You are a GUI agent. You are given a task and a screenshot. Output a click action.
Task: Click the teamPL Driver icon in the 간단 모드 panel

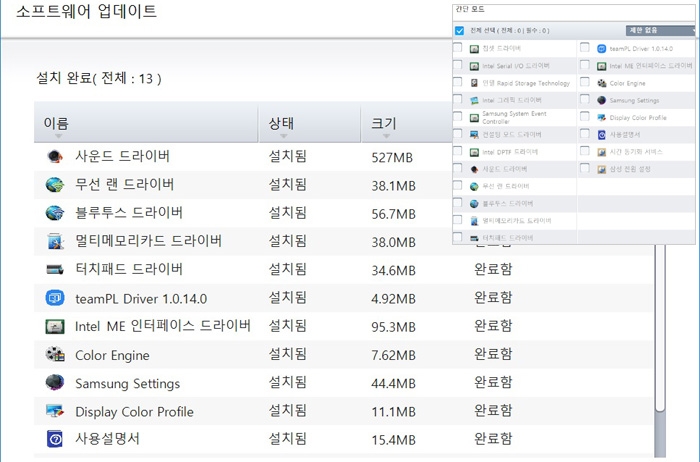pos(601,49)
